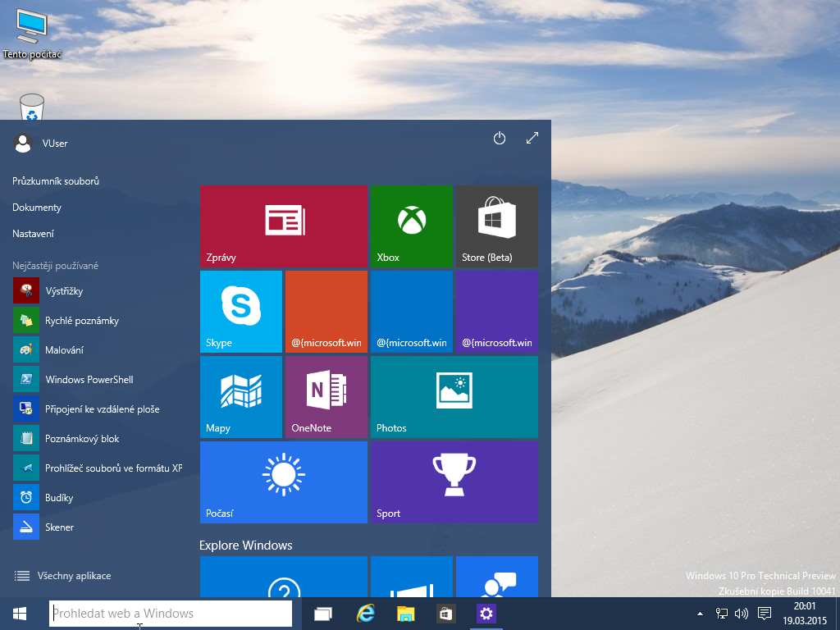Click the Explore Windows group heading
Image resolution: width=840 pixels, height=630 pixels.
[x=246, y=546]
